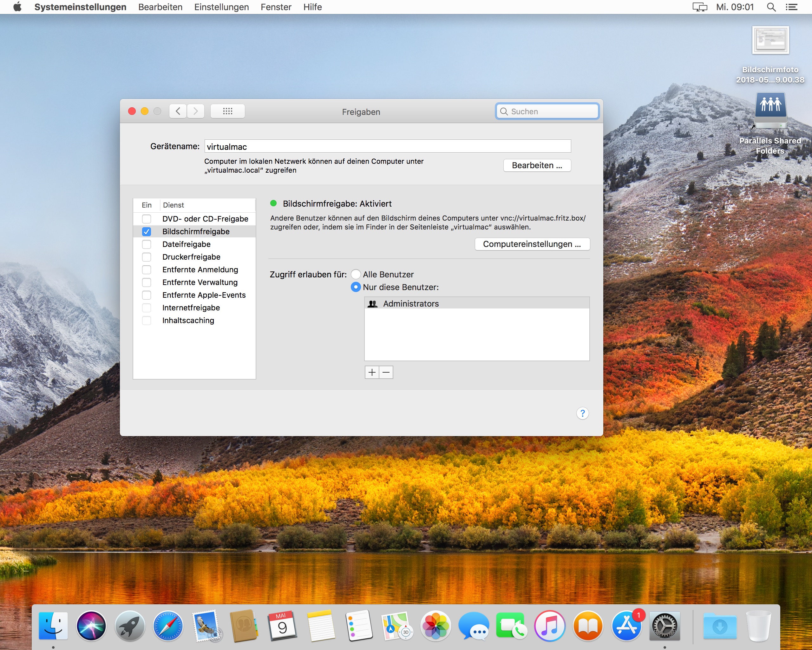812x650 pixels.
Task: Launch Siri from the Dock
Action: (91, 626)
